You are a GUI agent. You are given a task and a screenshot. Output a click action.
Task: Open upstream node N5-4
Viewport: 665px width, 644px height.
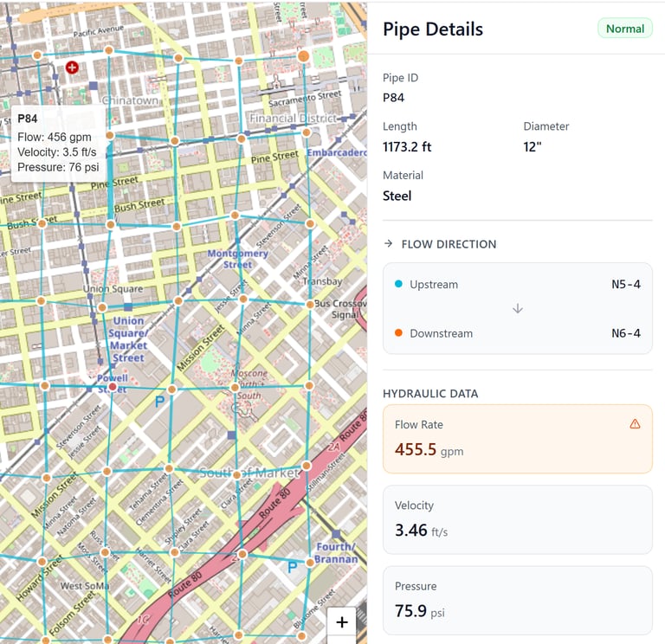[x=625, y=285]
